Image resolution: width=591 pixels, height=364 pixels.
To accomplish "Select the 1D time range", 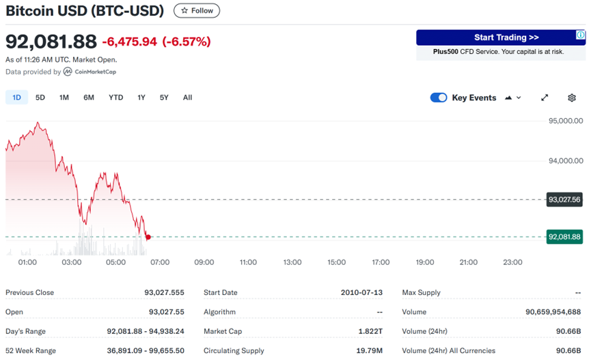I will coord(16,98).
